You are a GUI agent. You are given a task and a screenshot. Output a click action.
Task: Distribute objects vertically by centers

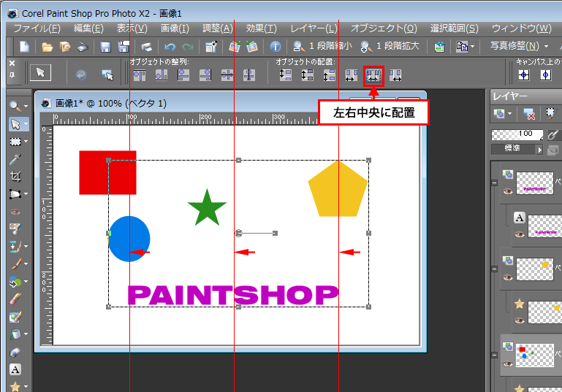click(x=308, y=75)
